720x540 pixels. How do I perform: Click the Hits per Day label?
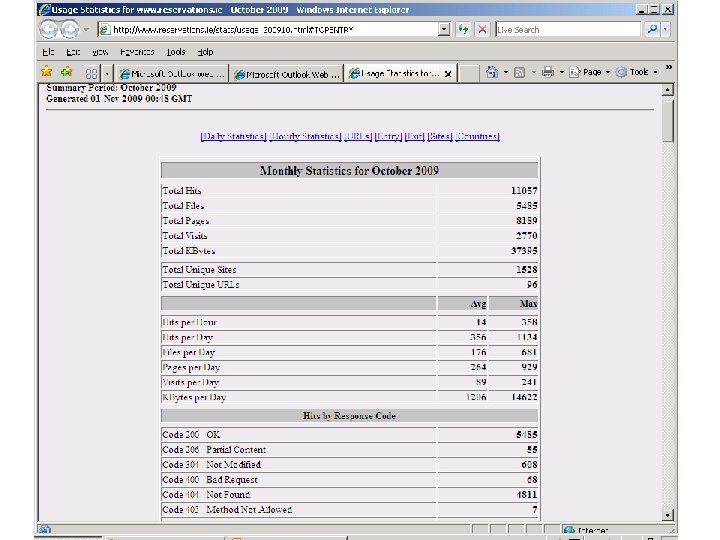[x=187, y=338]
